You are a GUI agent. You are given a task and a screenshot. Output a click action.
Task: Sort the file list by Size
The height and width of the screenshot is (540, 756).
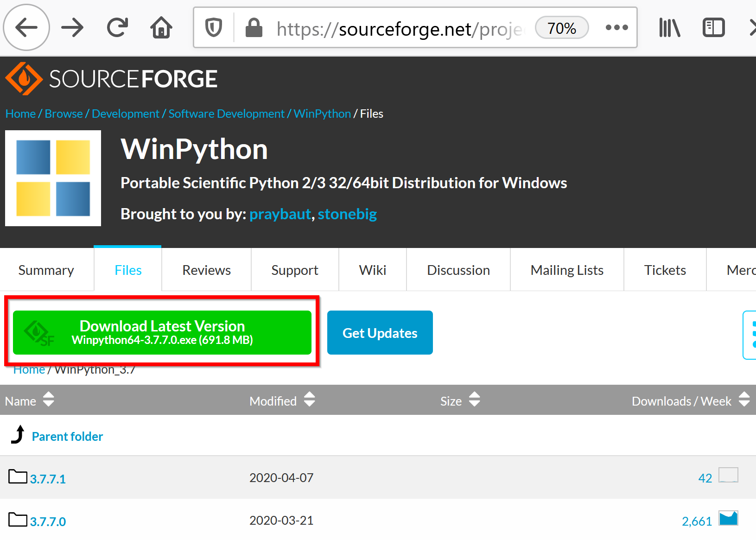[460, 400]
